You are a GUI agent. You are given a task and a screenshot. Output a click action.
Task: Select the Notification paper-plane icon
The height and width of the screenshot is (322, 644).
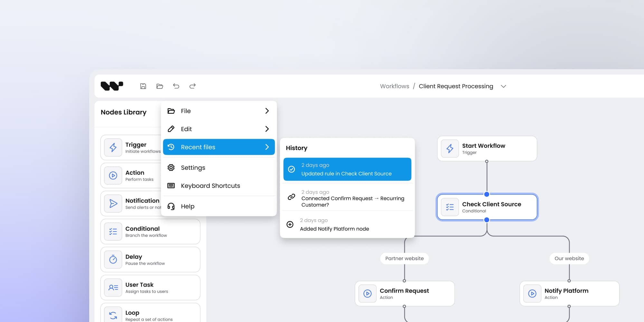113,204
